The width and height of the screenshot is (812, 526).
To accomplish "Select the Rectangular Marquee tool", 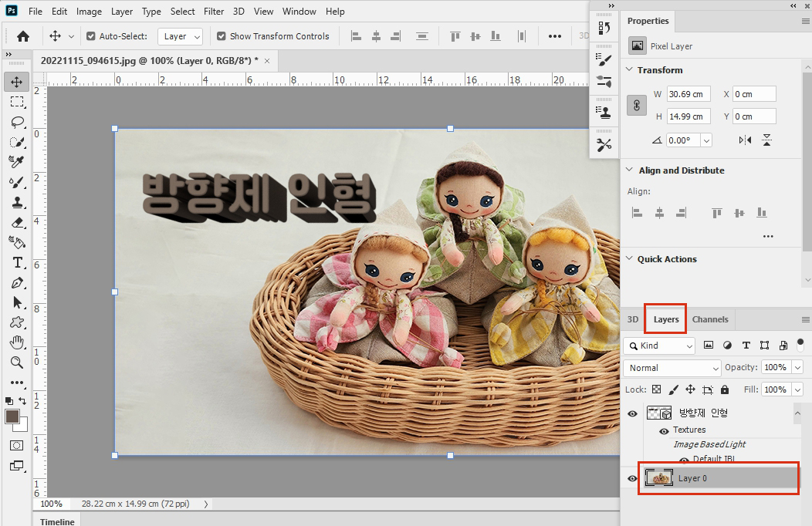I will pos(17,102).
